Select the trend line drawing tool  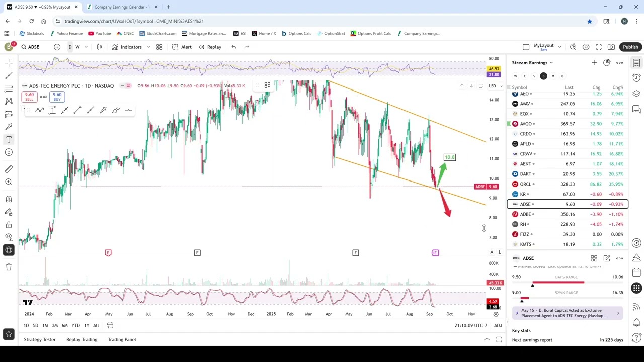tap(9, 75)
